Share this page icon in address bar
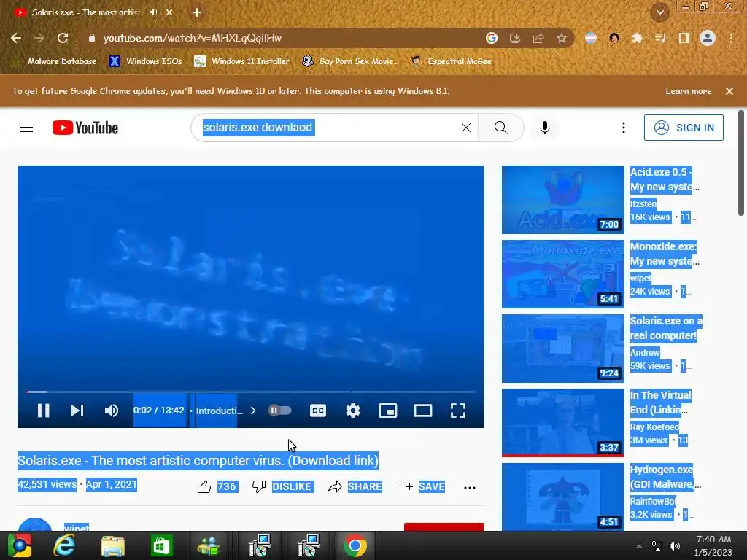747x560 pixels. coord(538,38)
